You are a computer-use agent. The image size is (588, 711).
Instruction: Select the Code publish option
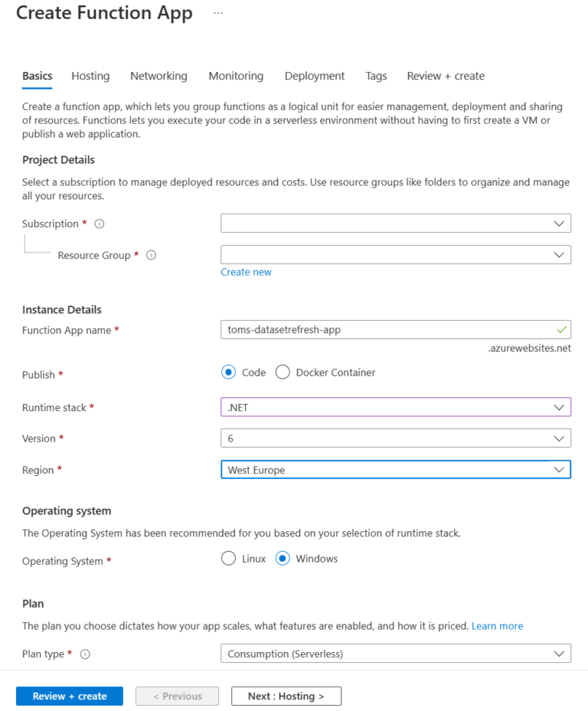(230, 372)
